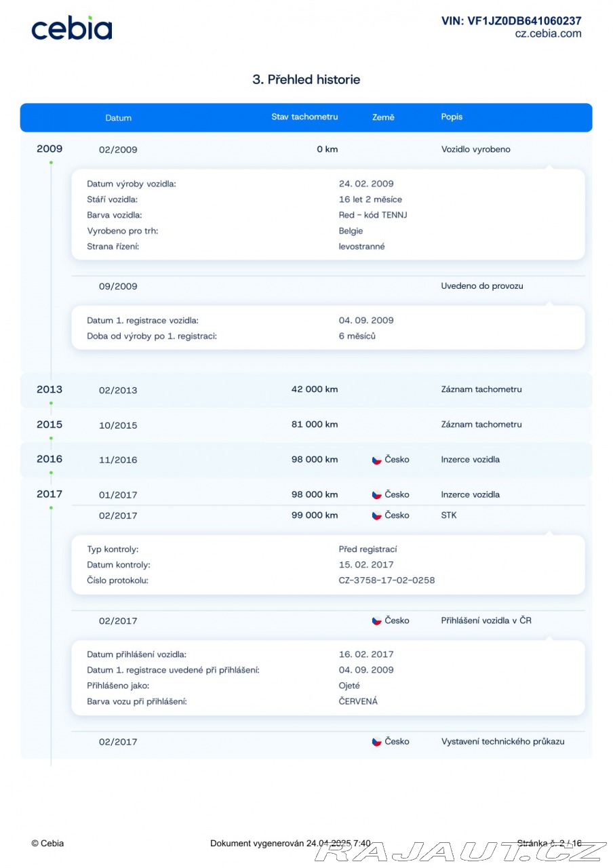Click the 'Vystavení technického průkazu' description

pos(503,742)
